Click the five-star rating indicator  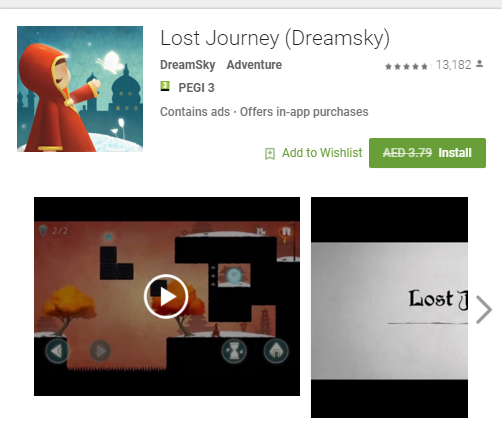click(x=406, y=67)
